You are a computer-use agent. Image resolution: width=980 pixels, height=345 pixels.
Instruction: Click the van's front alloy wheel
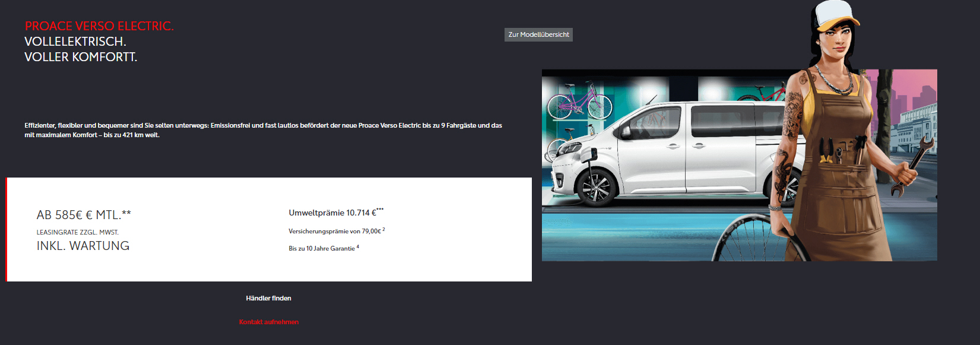595,187
